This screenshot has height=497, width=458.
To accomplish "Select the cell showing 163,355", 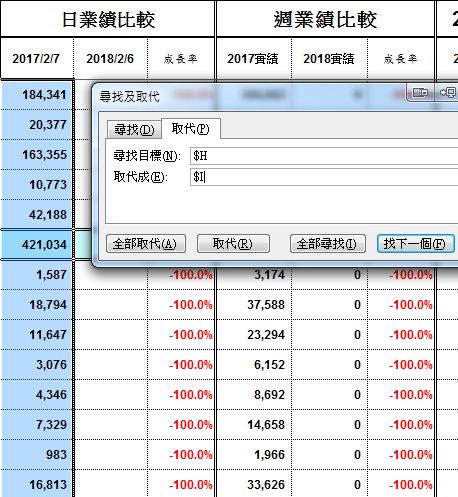I will pyautogui.click(x=37, y=155).
